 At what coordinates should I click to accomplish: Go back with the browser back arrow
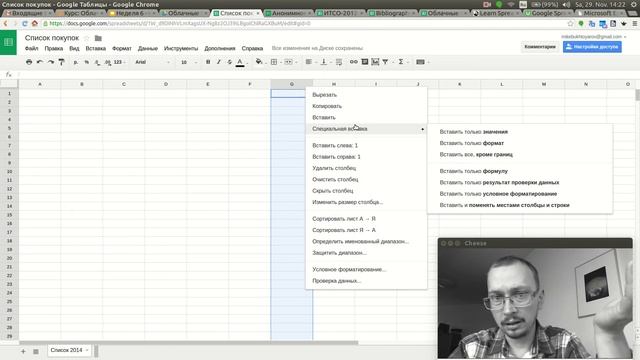pos(6,24)
